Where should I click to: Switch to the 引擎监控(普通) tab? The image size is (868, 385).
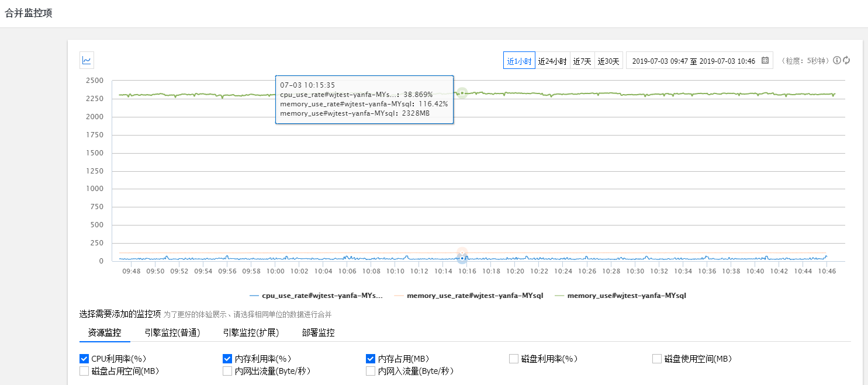coord(172,333)
